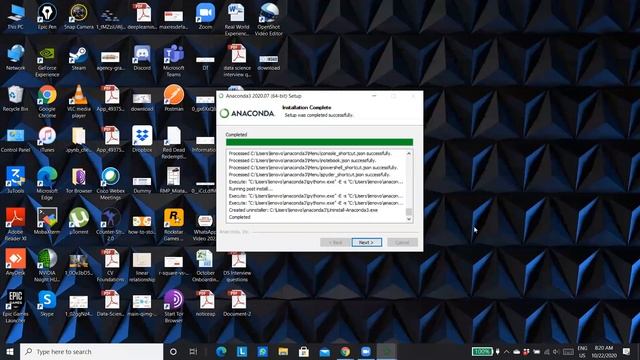Open AnyDesk desktop shortcut
This screenshot has height=360, width=640.
pyautogui.click(x=16, y=262)
